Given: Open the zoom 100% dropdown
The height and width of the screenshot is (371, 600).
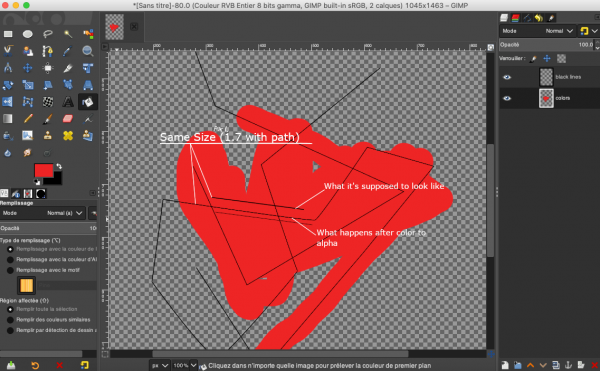Looking at the screenshot, I should point(184,365).
